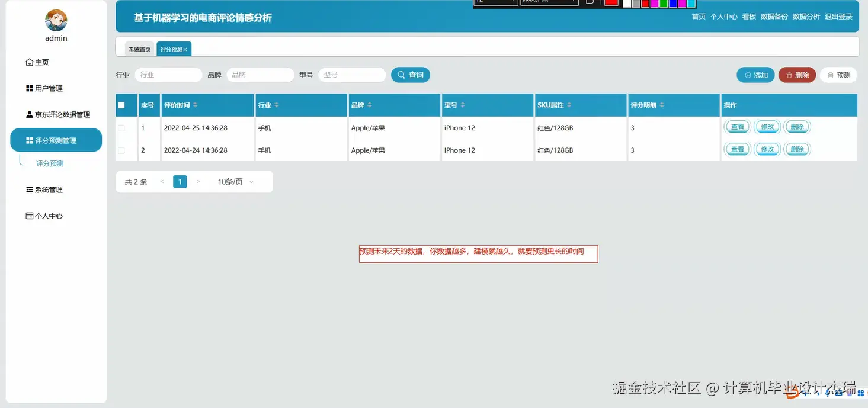Screen dimensions: 868x408
Task: Check the box for row 2022-04-24 14:36:28
Action: coord(121,150)
